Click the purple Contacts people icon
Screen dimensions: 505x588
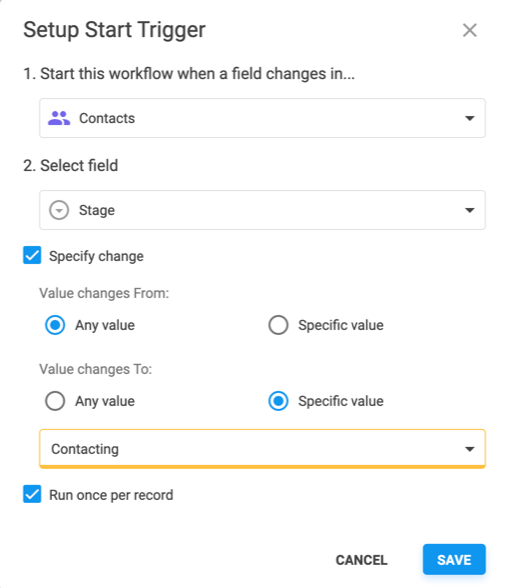coord(59,118)
